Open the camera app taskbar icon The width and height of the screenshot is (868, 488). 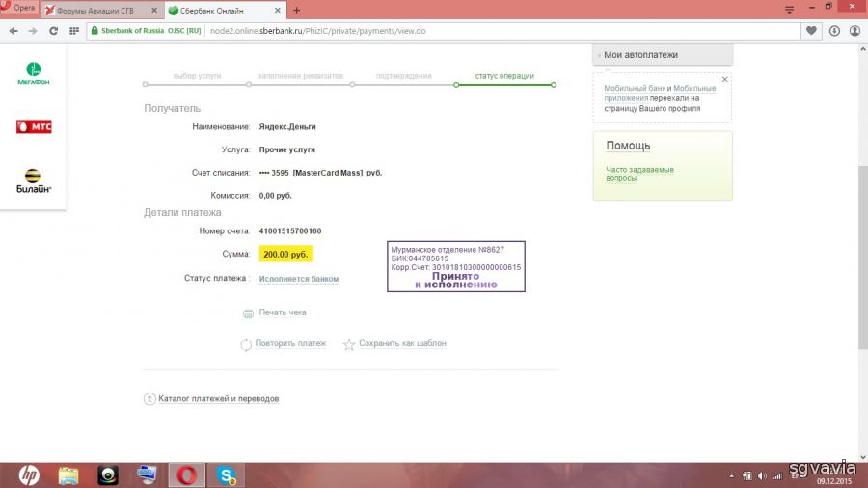[108, 475]
